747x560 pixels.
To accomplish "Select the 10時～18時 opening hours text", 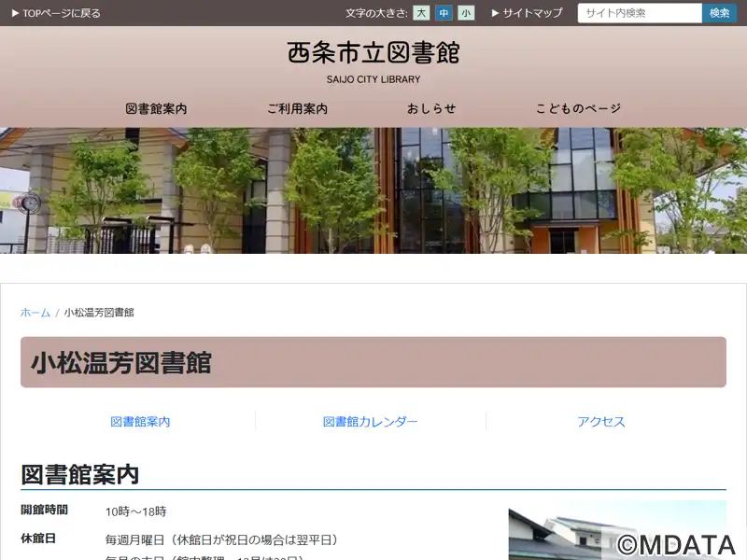I will [135, 511].
